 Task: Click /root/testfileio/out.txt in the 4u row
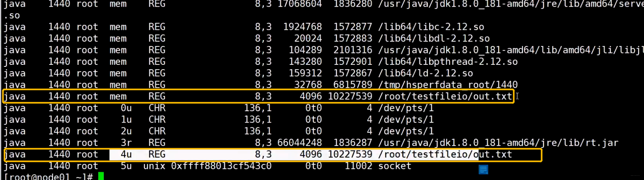click(445, 154)
